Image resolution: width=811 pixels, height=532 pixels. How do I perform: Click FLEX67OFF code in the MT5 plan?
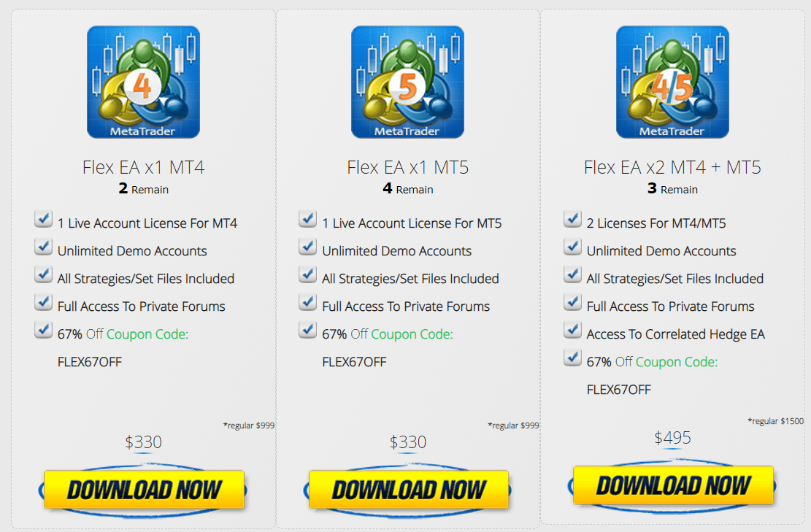354,362
